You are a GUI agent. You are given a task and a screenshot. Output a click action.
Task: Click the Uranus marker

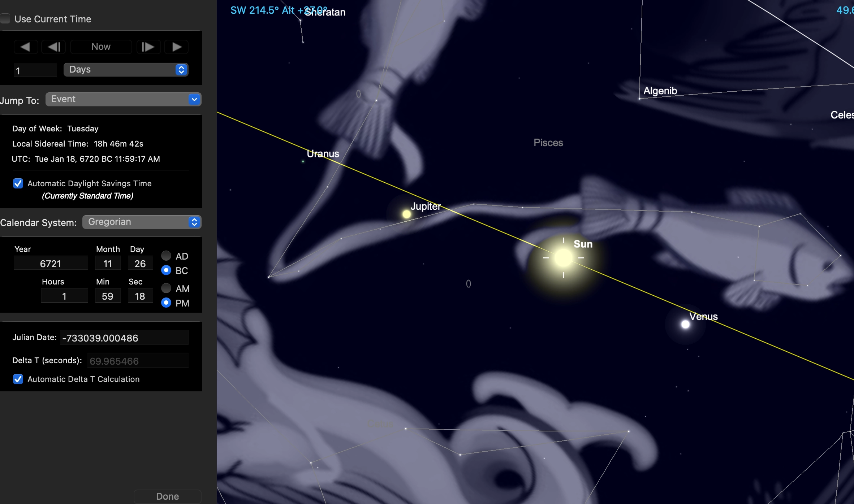(303, 161)
